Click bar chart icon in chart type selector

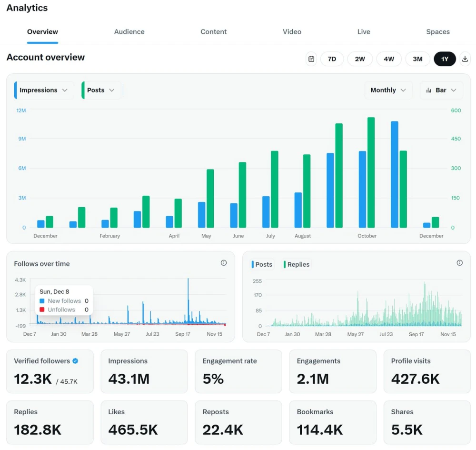[429, 90]
